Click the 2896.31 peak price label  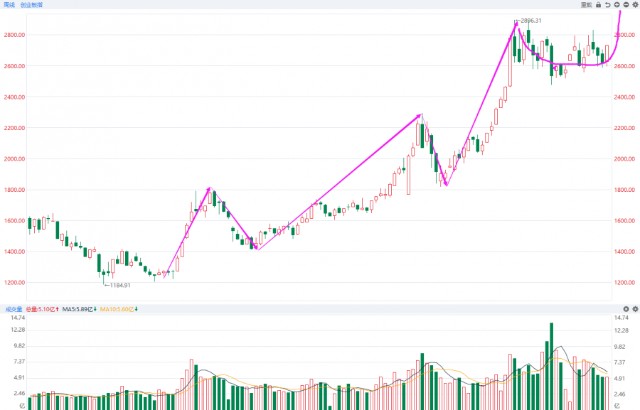[528, 20]
